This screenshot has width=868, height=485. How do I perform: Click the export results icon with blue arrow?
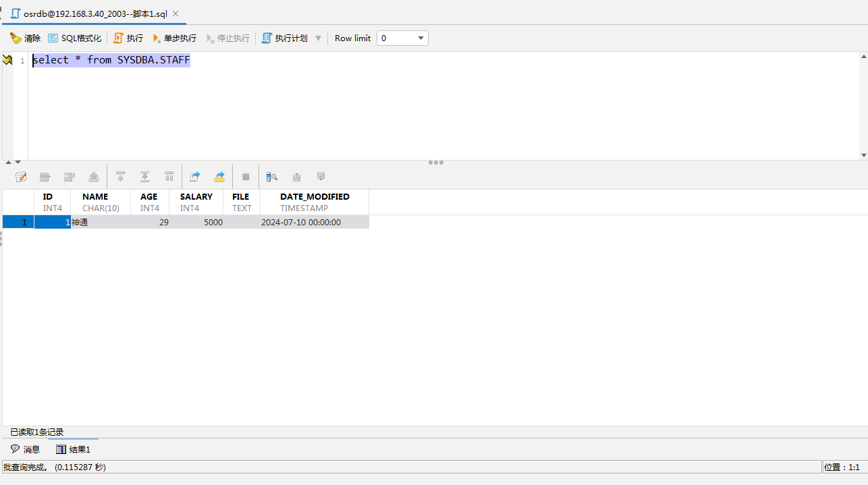[195, 177]
